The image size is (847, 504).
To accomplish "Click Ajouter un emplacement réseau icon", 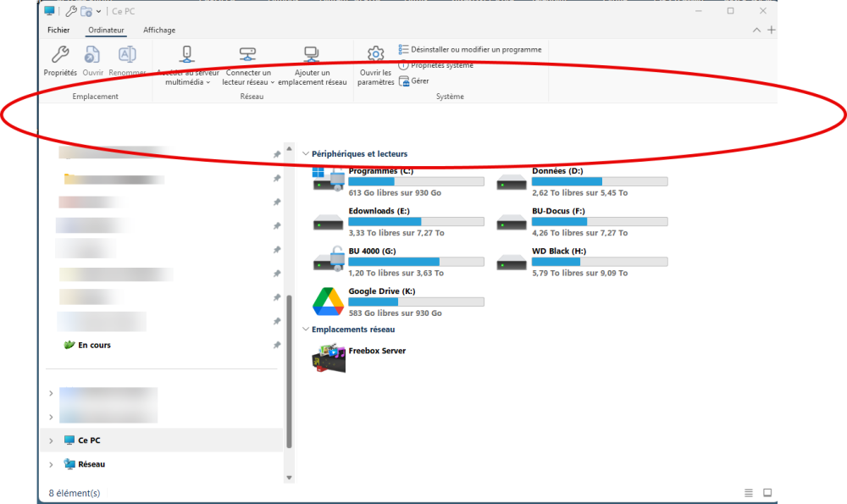I will [312, 55].
